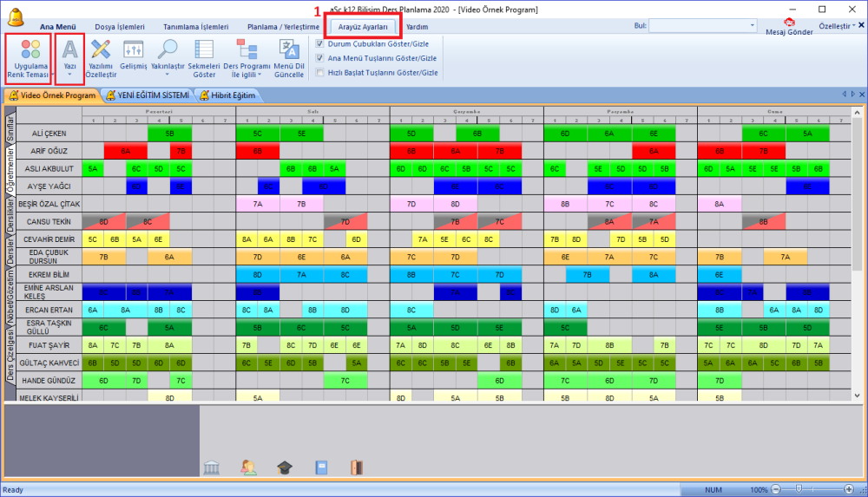Close the document tab group with X
Viewport: 868px width, 497px height.
point(862,95)
